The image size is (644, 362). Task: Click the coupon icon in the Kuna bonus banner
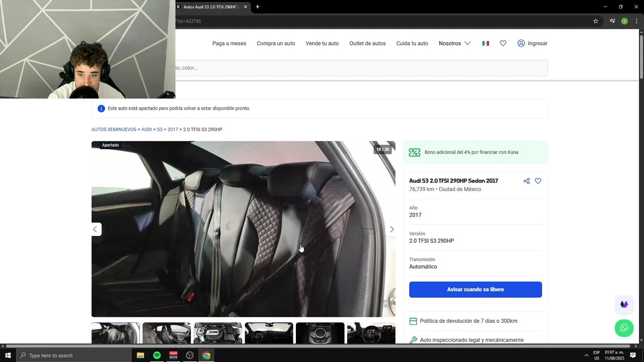[x=415, y=152]
